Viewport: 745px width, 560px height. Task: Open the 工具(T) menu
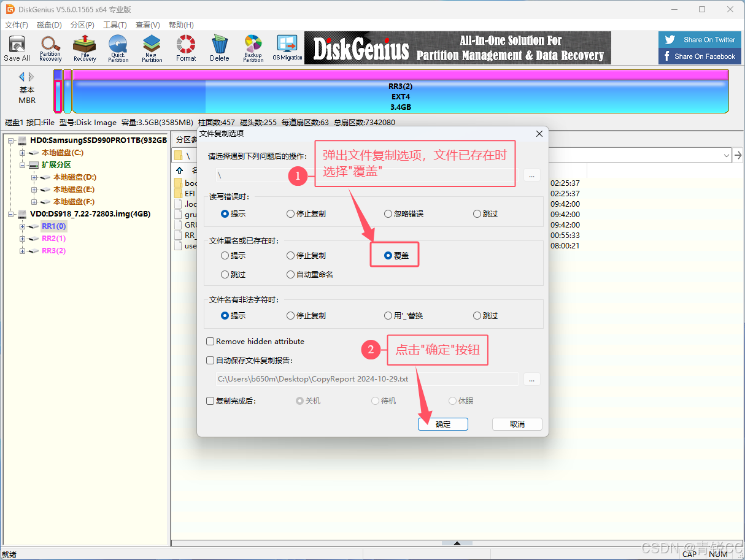tap(115, 25)
